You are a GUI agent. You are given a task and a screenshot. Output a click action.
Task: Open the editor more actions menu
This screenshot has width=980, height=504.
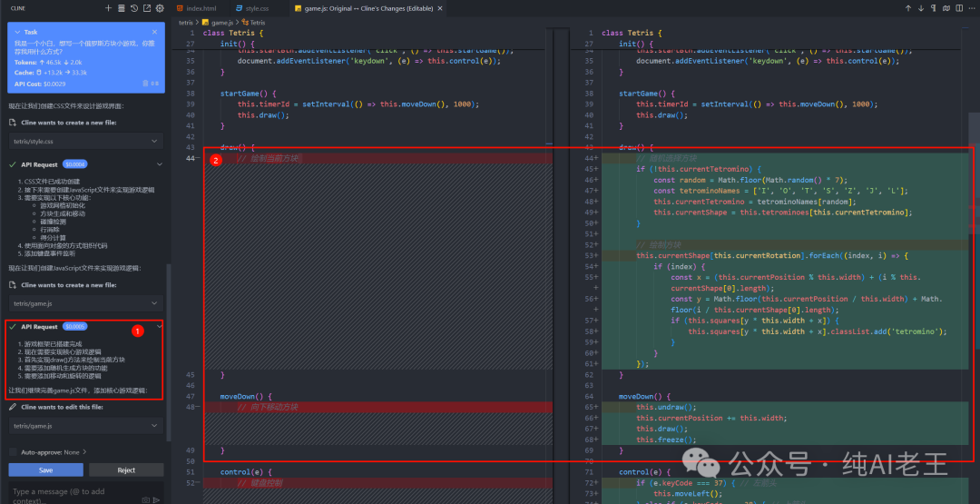tap(970, 8)
